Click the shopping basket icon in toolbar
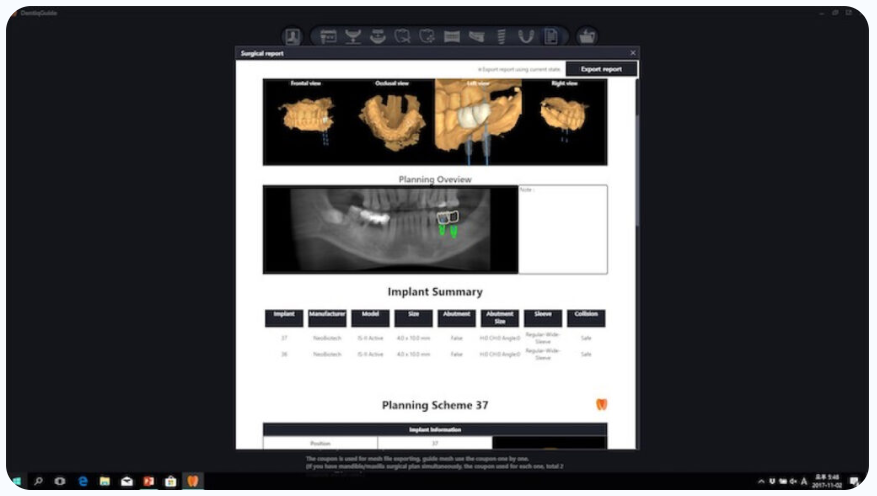877x496 pixels. pyautogui.click(x=586, y=36)
